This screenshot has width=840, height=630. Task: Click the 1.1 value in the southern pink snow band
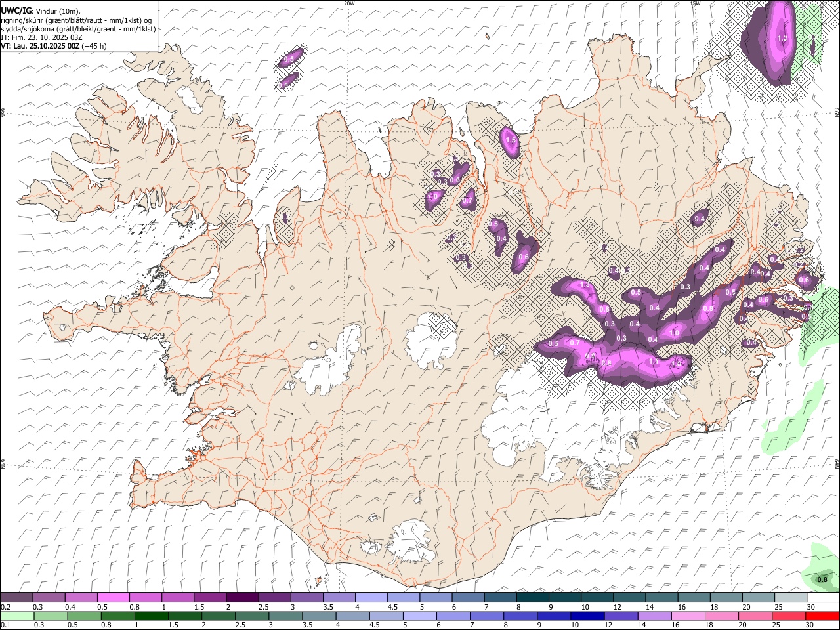654,361
